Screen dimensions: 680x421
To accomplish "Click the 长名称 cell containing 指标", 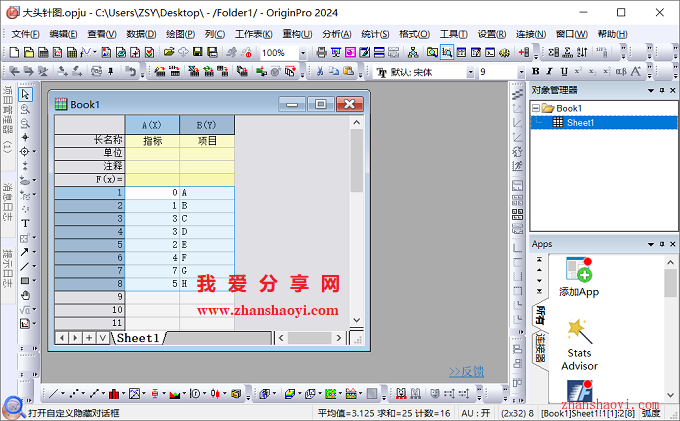I will pos(152,140).
